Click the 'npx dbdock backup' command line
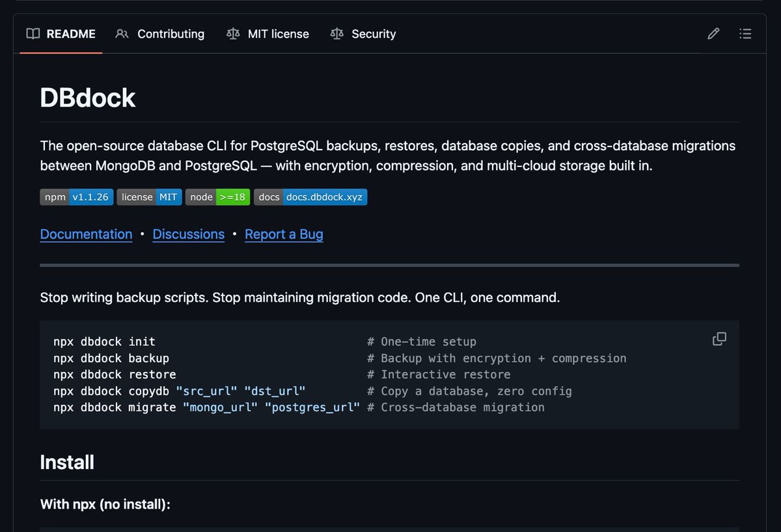781x532 pixels. (x=111, y=358)
